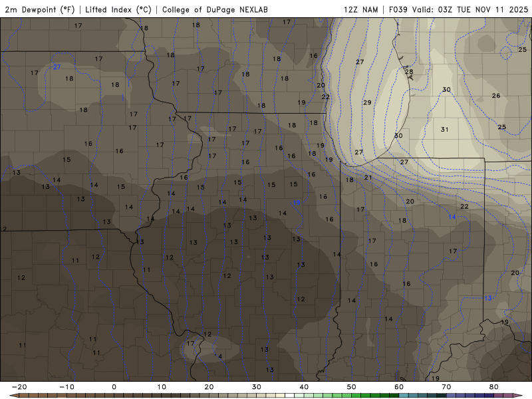Select the "College of DuPage NEXLAB" text
The width and height of the screenshot is (532, 399).
point(215,9)
